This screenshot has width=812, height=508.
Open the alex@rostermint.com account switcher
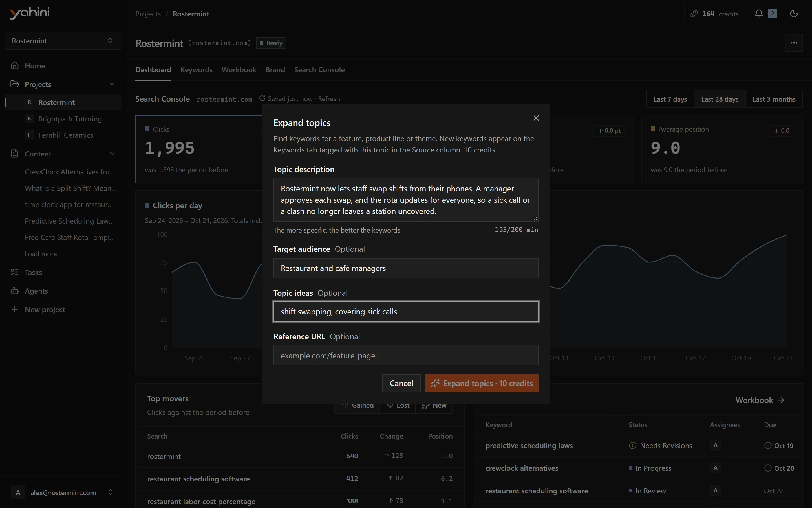point(63,492)
